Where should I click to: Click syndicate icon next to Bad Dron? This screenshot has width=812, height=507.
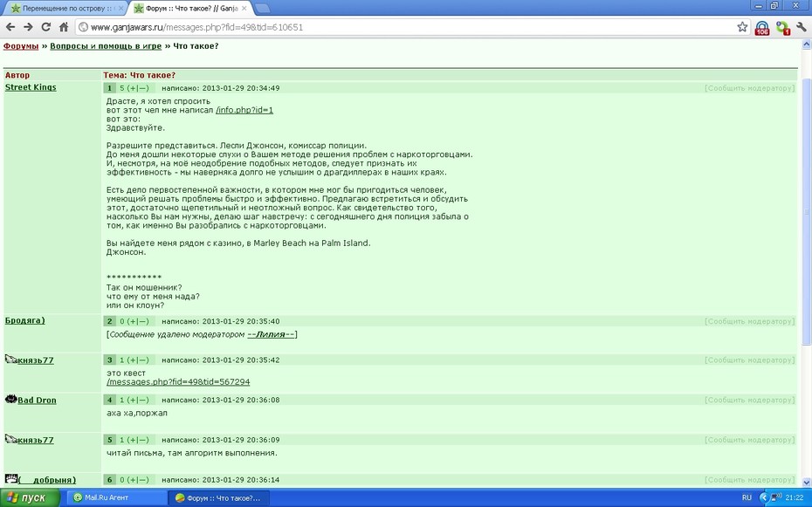click(10, 399)
